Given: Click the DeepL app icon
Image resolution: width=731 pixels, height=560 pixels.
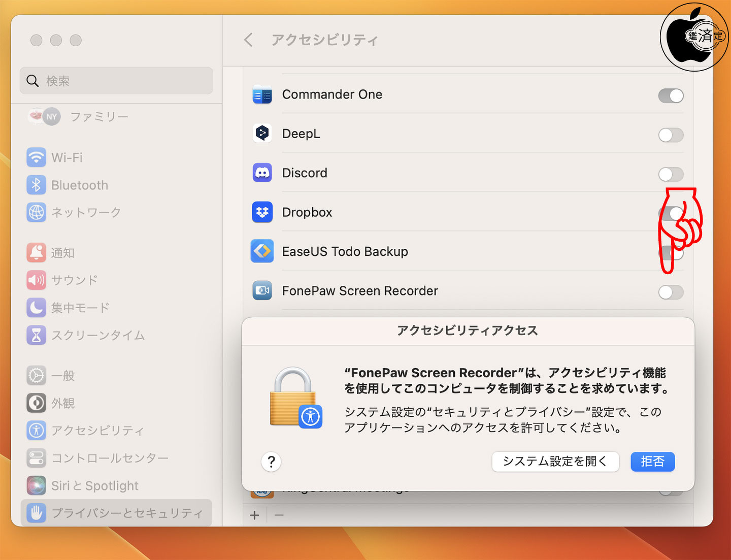Looking at the screenshot, I should (x=262, y=134).
